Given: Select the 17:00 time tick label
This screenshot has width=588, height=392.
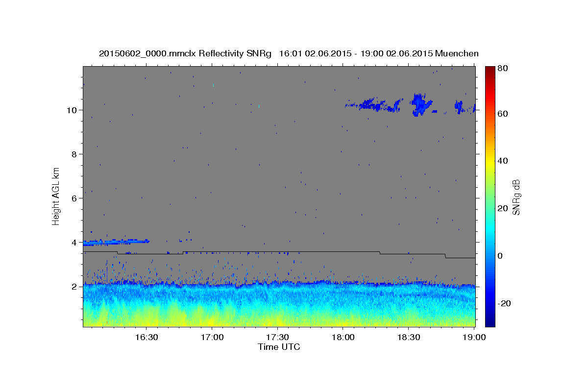Looking at the screenshot, I should [212, 337].
